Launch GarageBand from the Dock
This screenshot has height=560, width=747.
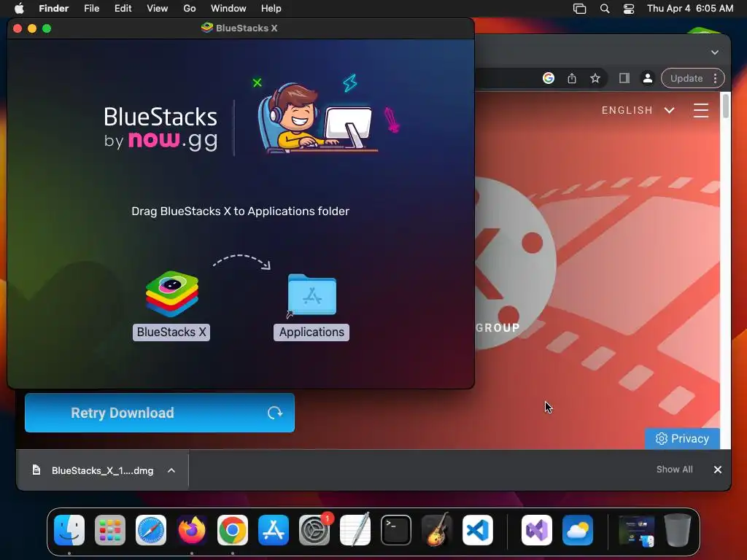[x=436, y=530]
